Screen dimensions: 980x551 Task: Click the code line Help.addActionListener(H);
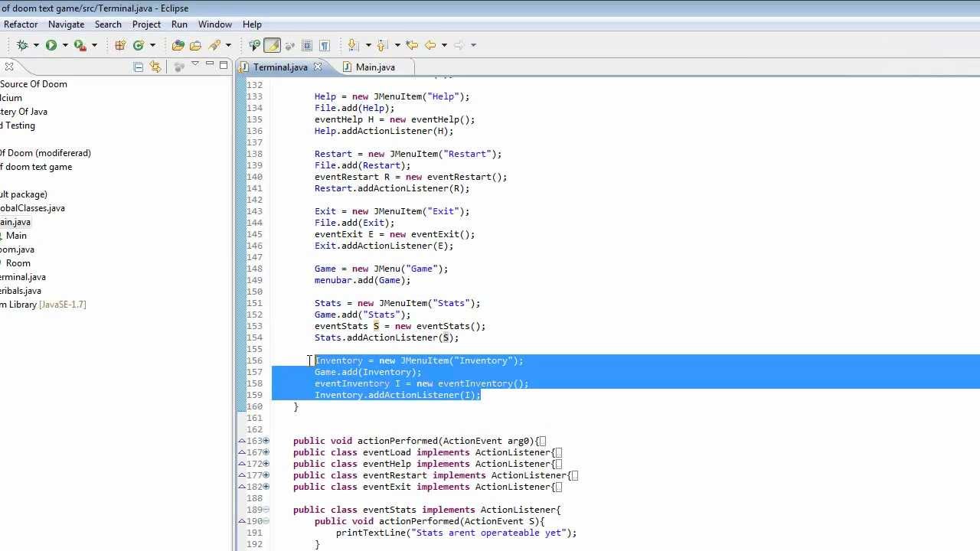[384, 131]
